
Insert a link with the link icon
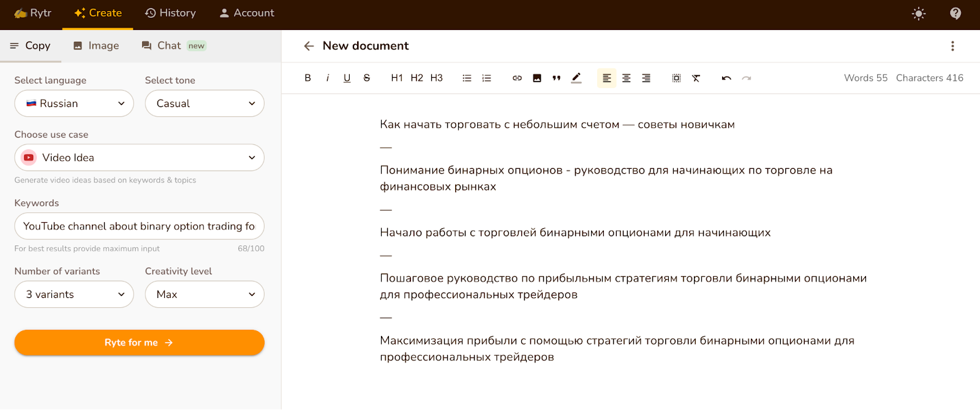(517, 78)
